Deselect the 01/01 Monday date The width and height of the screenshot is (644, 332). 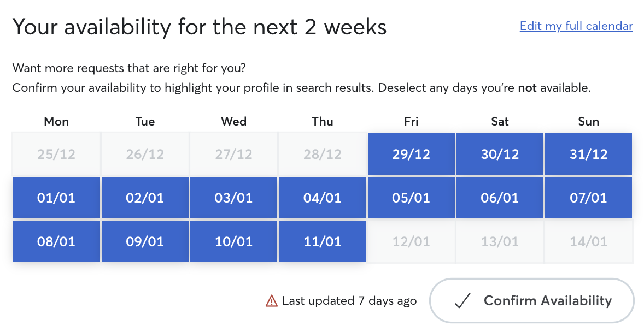(56, 198)
